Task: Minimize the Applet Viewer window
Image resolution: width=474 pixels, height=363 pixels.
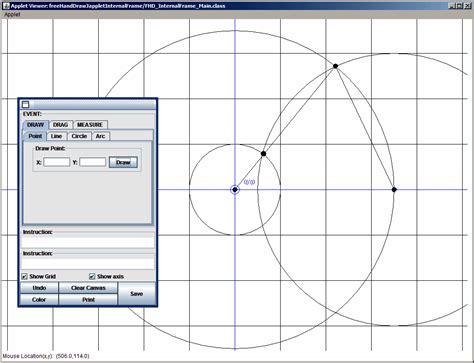Action: point(451,6)
